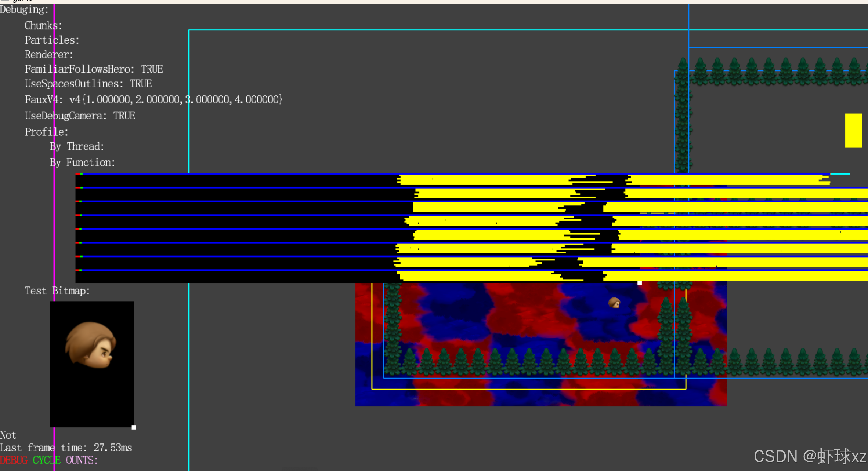Select the By Thread profile view
The image size is (868, 471).
[77, 147]
